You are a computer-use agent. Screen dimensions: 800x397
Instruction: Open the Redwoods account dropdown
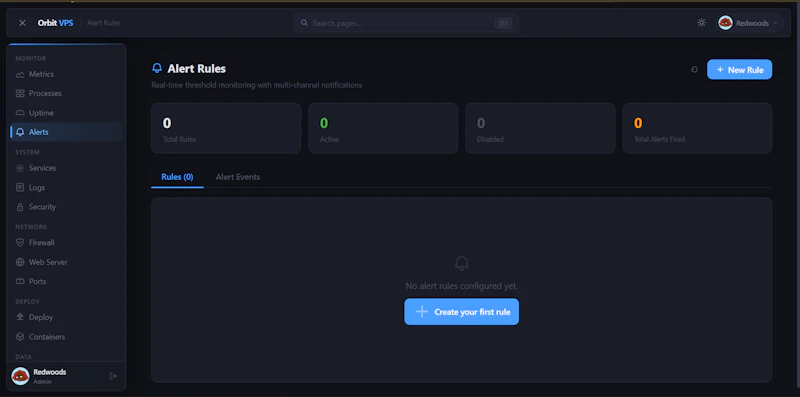point(749,23)
